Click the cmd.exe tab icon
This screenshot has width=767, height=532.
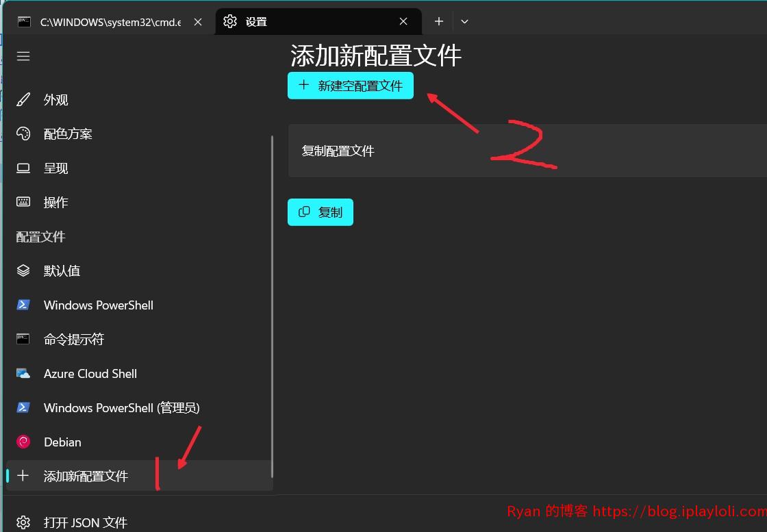coord(24,21)
